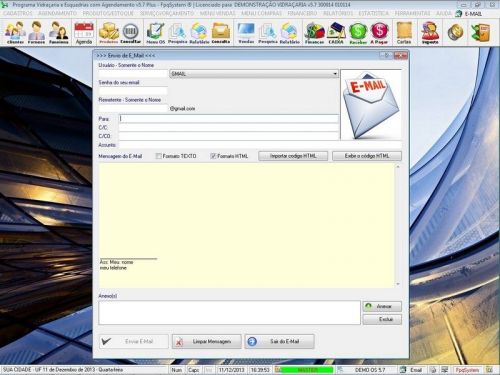Click the Enviar E-Mail button
Image resolution: width=500 pixels, height=375 pixels.
[x=133, y=342]
